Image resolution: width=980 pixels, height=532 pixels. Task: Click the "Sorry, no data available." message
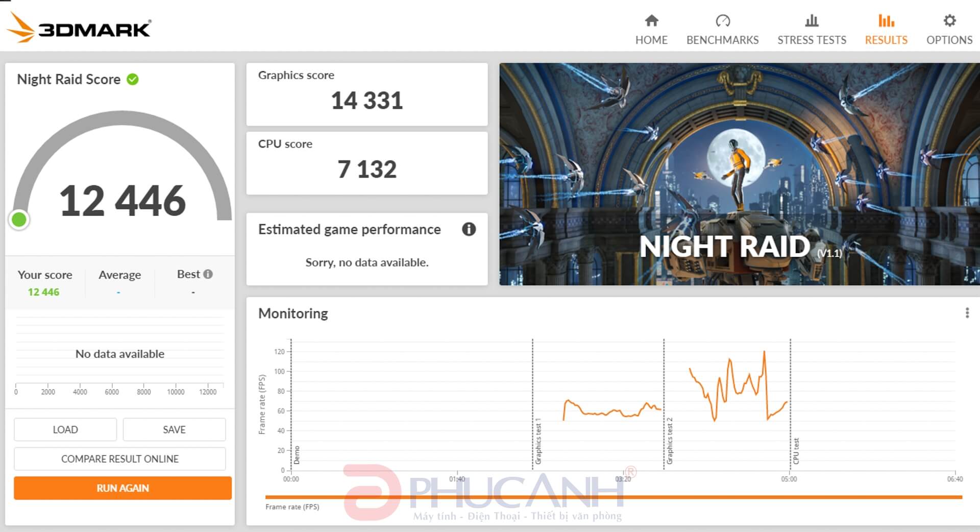tap(367, 262)
